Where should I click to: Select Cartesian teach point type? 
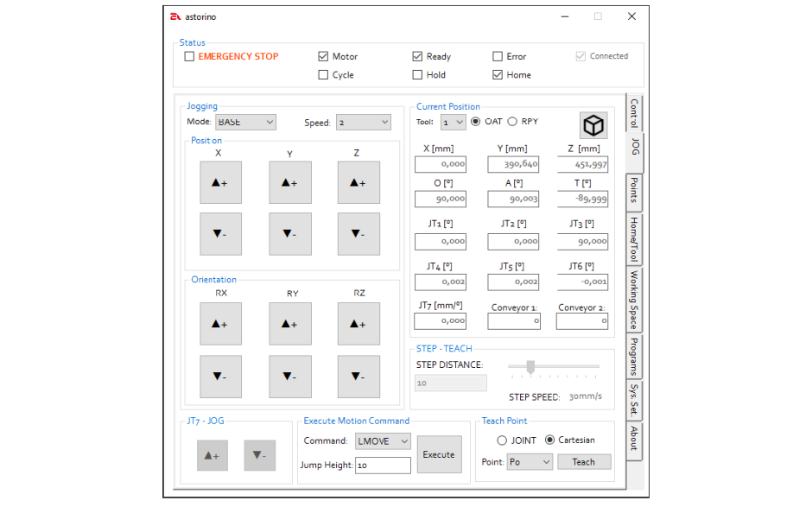tap(550, 440)
